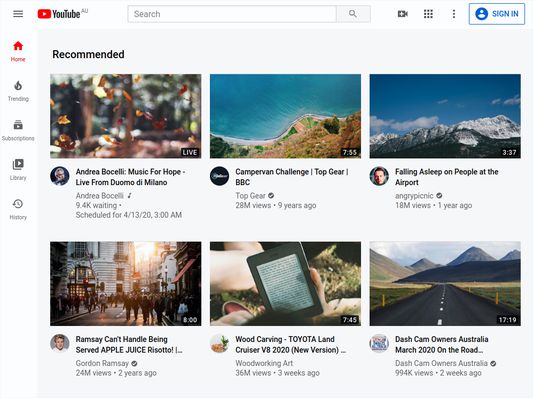Open title 'Falling Asleep on People at the Airport'

[447, 177]
